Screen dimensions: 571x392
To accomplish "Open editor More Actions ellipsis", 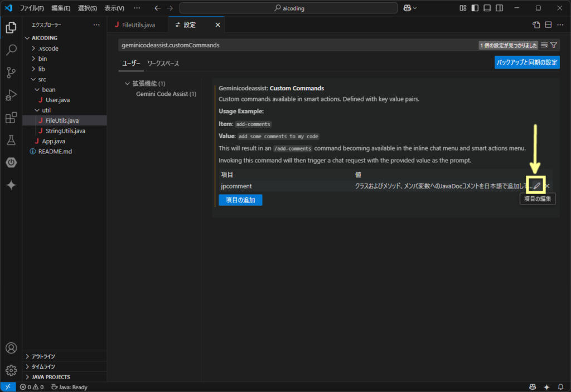I will 560,25.
